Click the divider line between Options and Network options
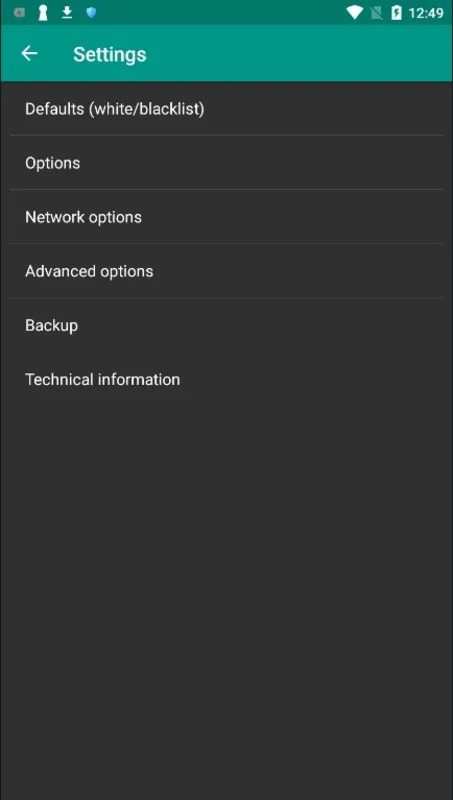The image size is (453, 800). pos(226,189)
